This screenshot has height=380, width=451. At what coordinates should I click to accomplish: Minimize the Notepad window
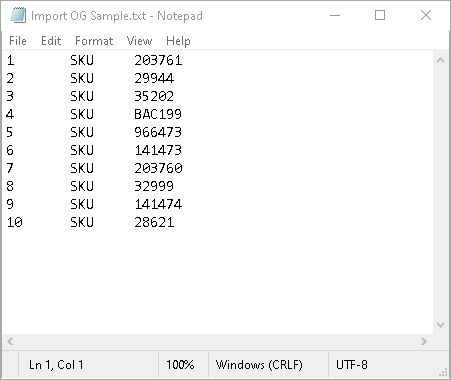pyautogui.click(x=335, y=15)
